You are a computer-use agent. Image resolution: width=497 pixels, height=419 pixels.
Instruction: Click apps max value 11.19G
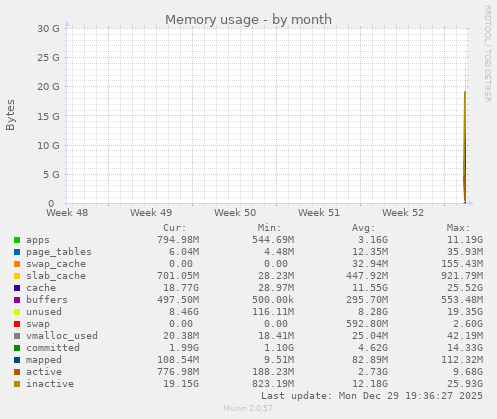pos(465,240)
